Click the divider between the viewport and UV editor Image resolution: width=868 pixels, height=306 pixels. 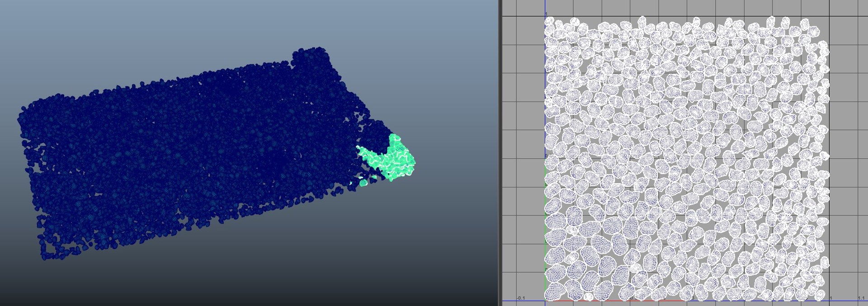point(500,153)
